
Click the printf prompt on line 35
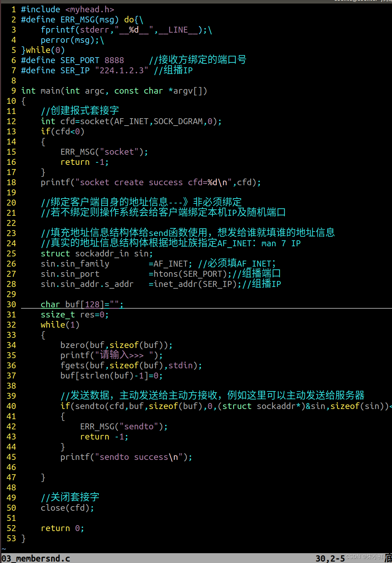click(x=111, y=355)
